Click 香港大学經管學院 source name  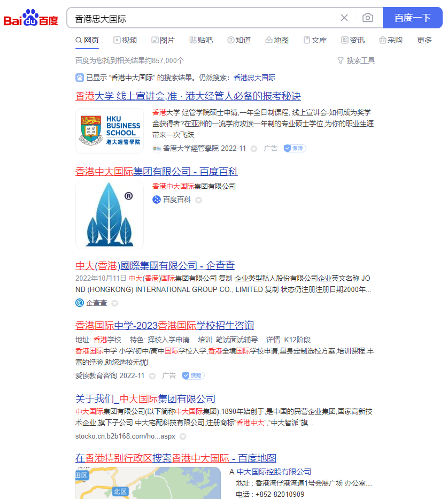(191, 148)
